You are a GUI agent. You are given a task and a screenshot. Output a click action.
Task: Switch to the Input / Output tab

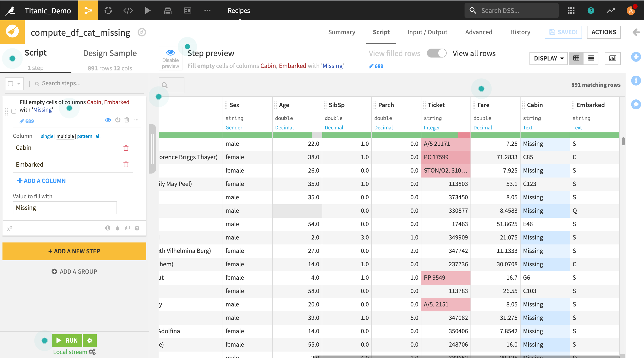427,32
